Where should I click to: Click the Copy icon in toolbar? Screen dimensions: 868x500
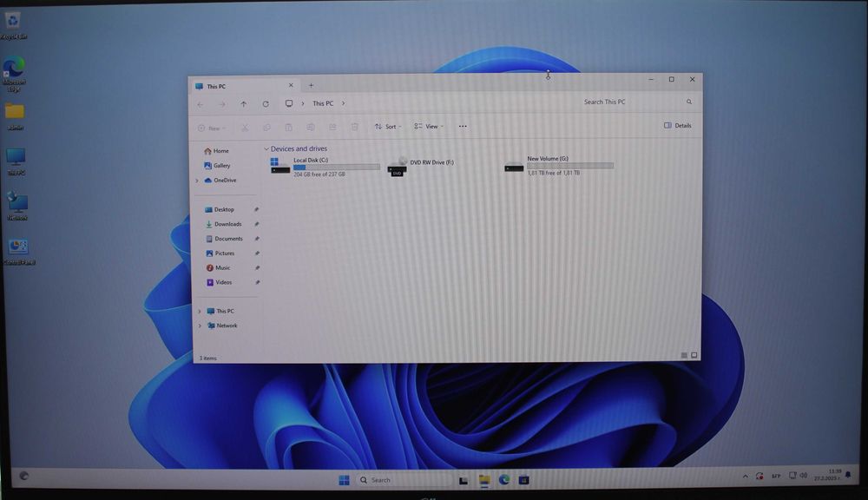266,128
